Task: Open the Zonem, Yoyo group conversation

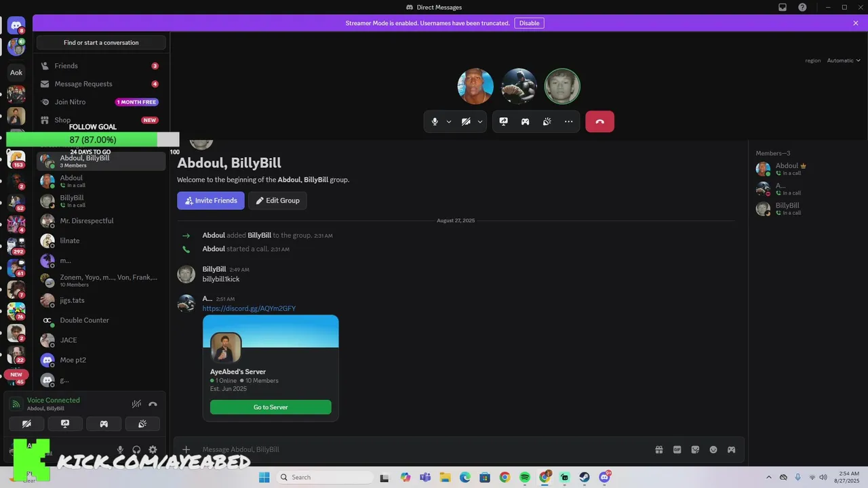Action: [x=101, y=281]
